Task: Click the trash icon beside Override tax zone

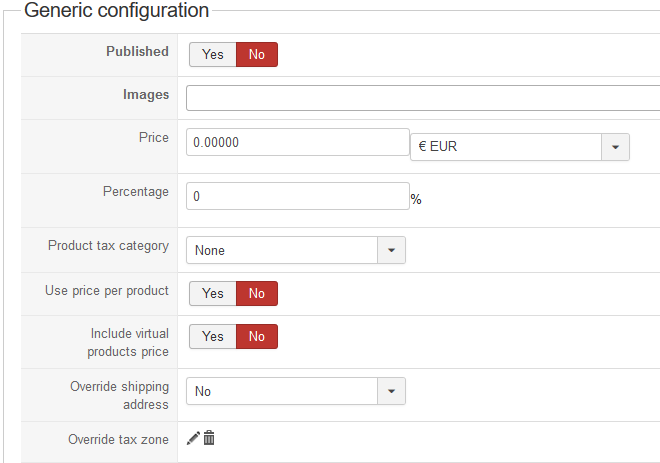Action: (209, 438)
